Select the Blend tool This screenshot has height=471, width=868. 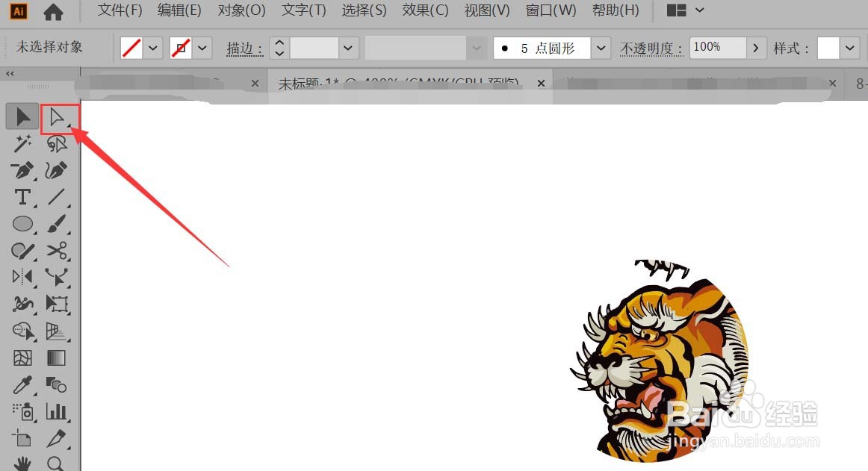pos(57,384)
